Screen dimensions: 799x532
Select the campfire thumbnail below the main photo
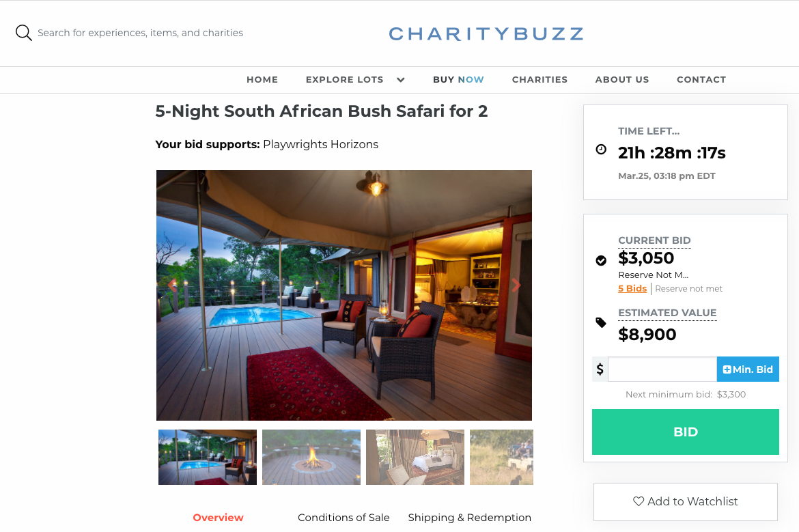tap(311, 457)
